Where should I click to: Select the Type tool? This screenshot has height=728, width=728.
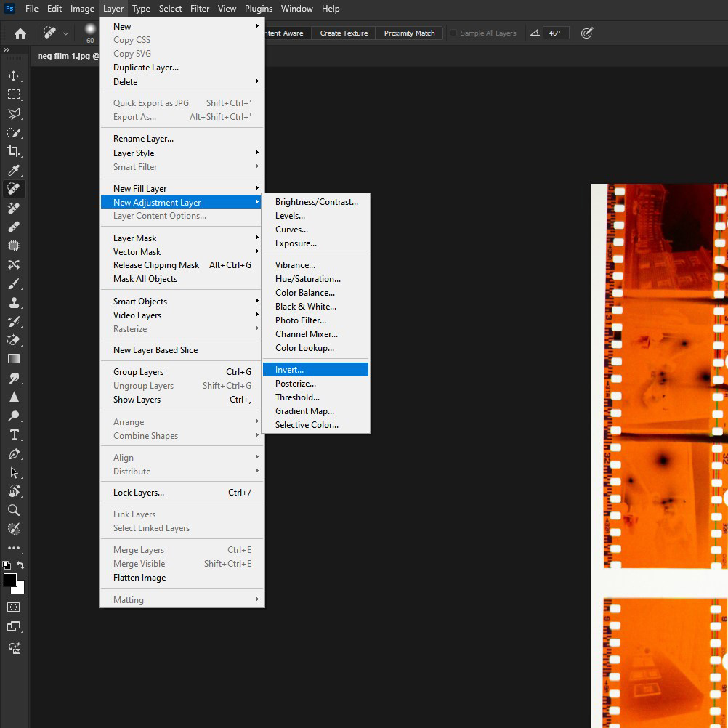(14, 435)
